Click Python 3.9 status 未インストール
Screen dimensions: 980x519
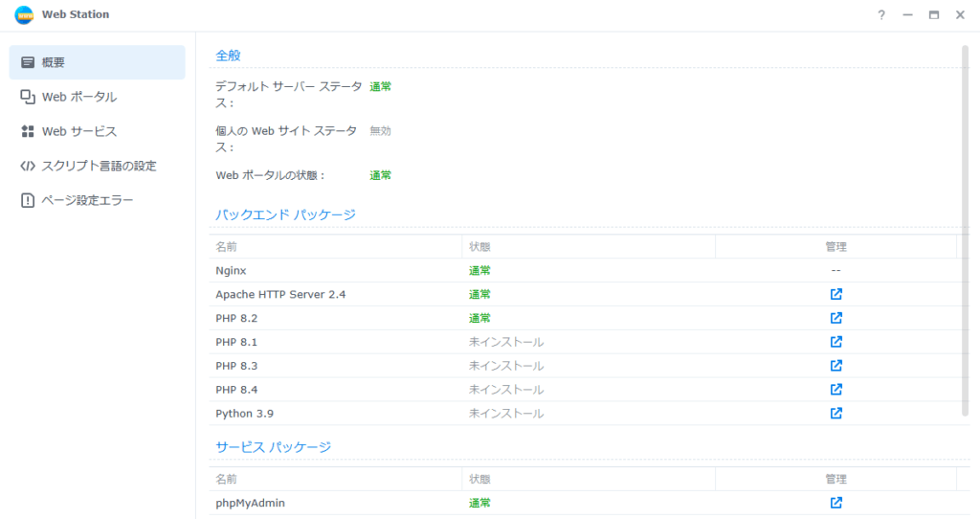pyautogui.click(x=506, y=414)
